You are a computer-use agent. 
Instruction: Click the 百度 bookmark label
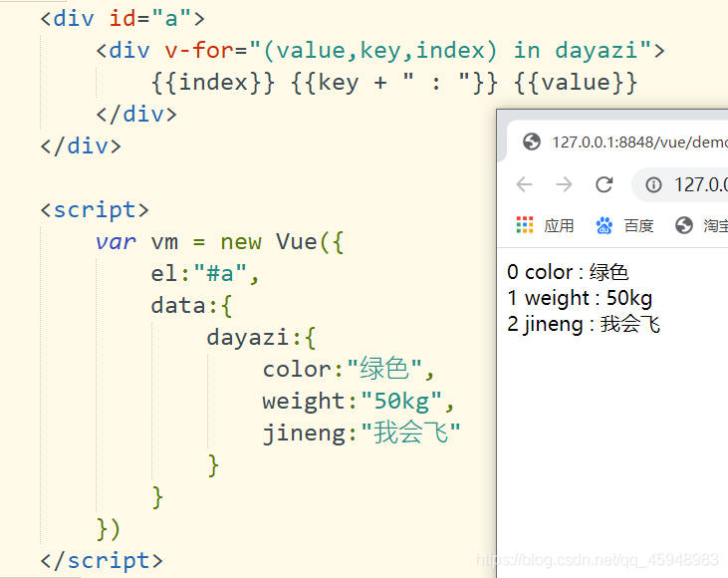(638, 226)
